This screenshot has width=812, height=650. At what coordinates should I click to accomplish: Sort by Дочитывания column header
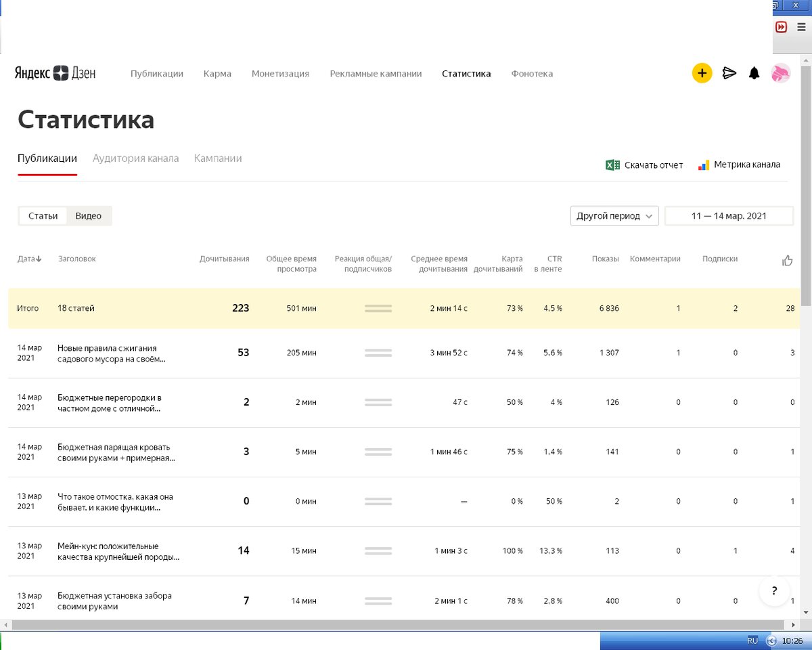click(224, 259)
